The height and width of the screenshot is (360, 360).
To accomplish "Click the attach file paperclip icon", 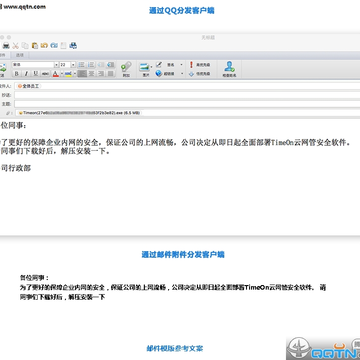I will 126,69.
